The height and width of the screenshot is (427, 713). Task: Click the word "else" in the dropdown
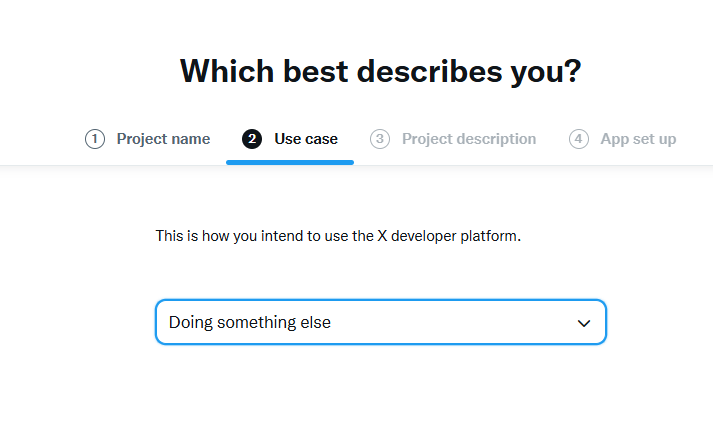click(316, 322)
